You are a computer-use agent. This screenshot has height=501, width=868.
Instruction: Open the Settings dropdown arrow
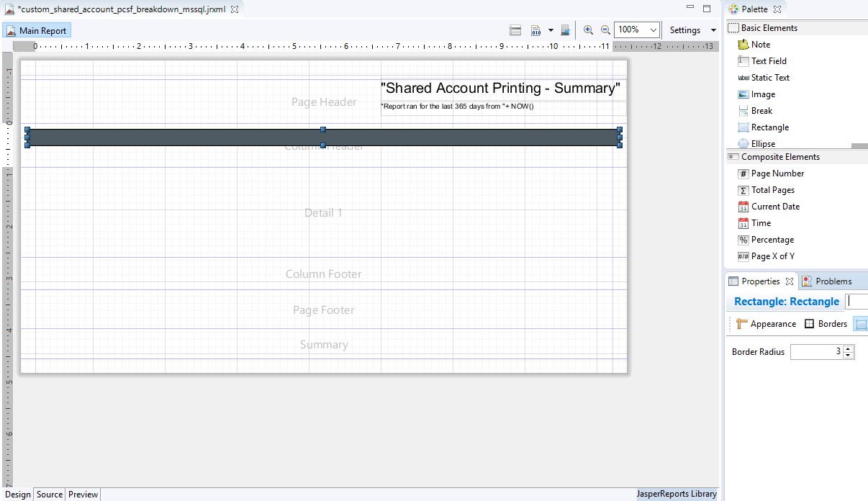click(x=713, y=30)
